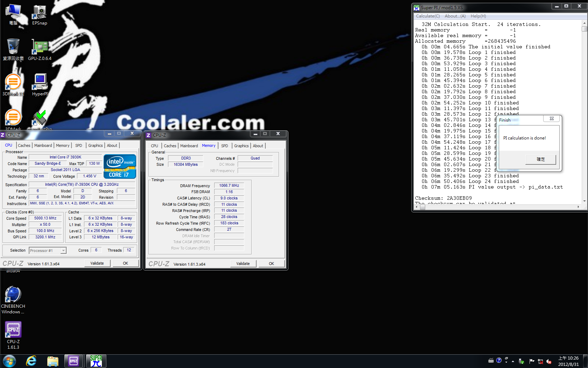Screen dimensions: 588x368
Task: Open Caches tab in right CPU-Z window
Action: 170,146
